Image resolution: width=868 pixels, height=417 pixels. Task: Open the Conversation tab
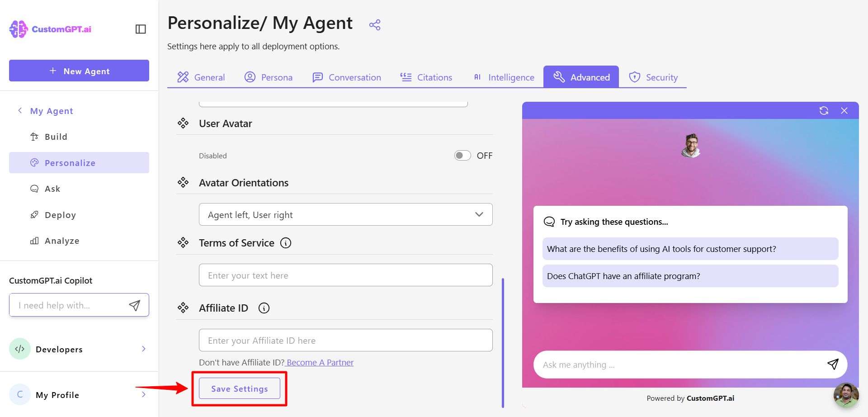pos(347,77)
